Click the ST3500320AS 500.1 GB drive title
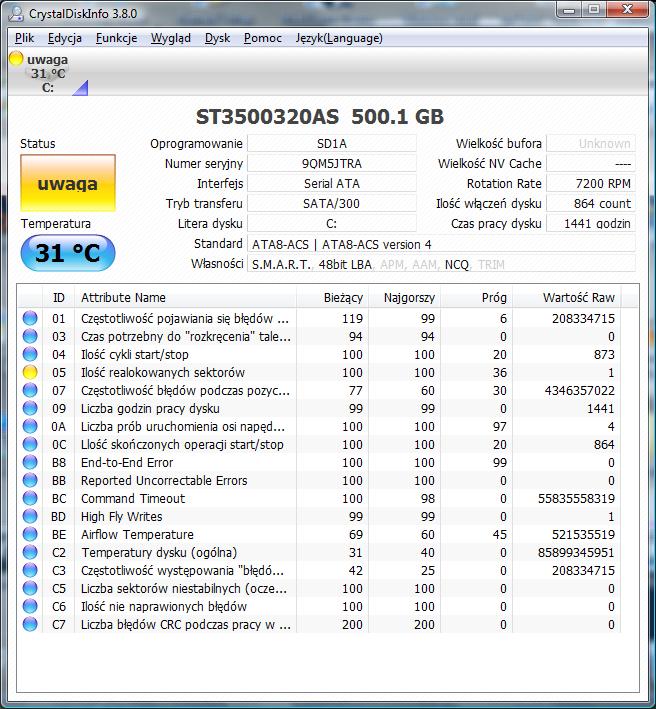Viewport: 656px width, 709px height. click(x=320, y=117)
